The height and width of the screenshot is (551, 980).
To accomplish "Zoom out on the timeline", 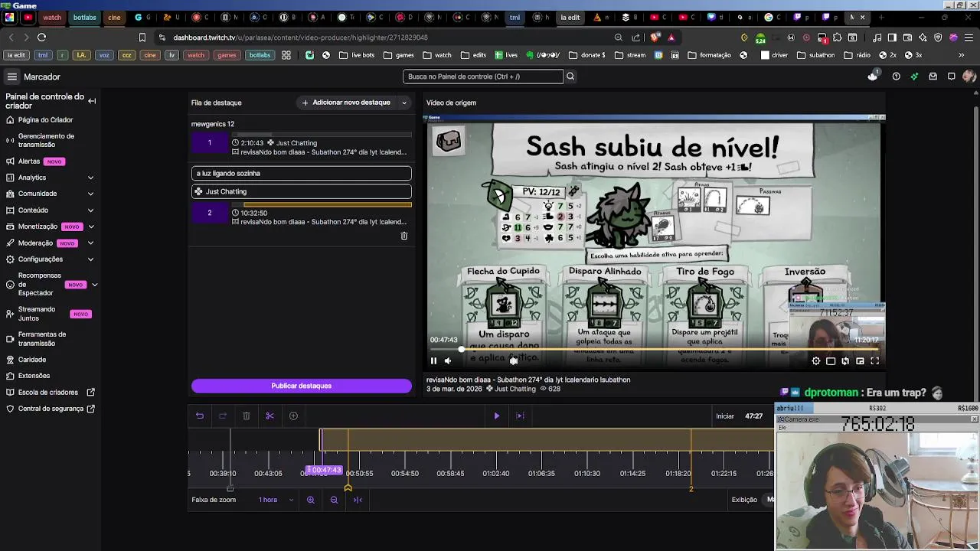I will 334,500.
